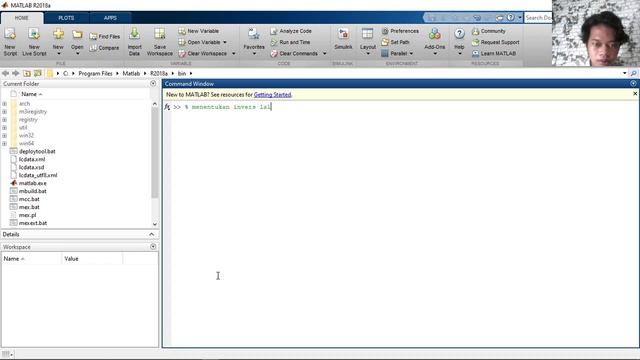Expand the registry folder
This screenshot has width=640, height=360.
4,120
